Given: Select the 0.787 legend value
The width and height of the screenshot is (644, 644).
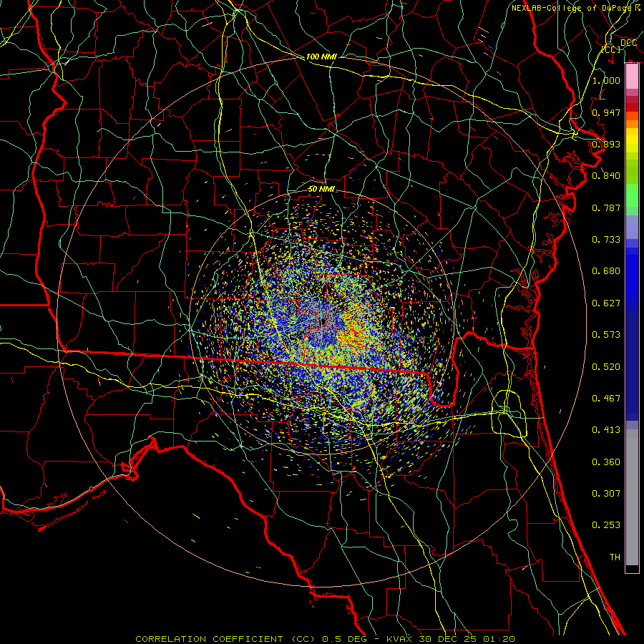Looking at the screenshot, I should [x=606, y=208].
